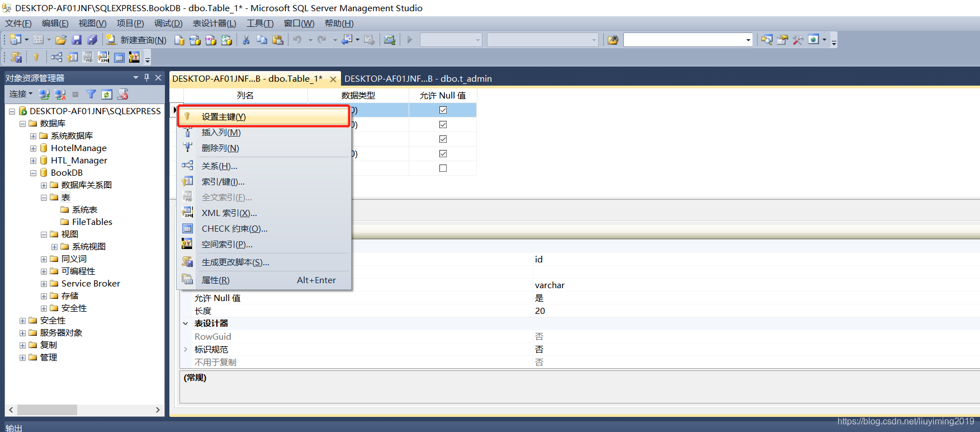The image size is (980, 432).
Task: Toggle Allow Null checkbox in third column row
Action: (443, 139)
